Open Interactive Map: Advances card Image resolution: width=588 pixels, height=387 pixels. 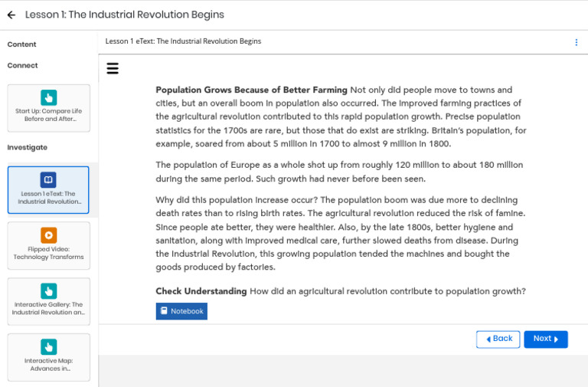49,357
